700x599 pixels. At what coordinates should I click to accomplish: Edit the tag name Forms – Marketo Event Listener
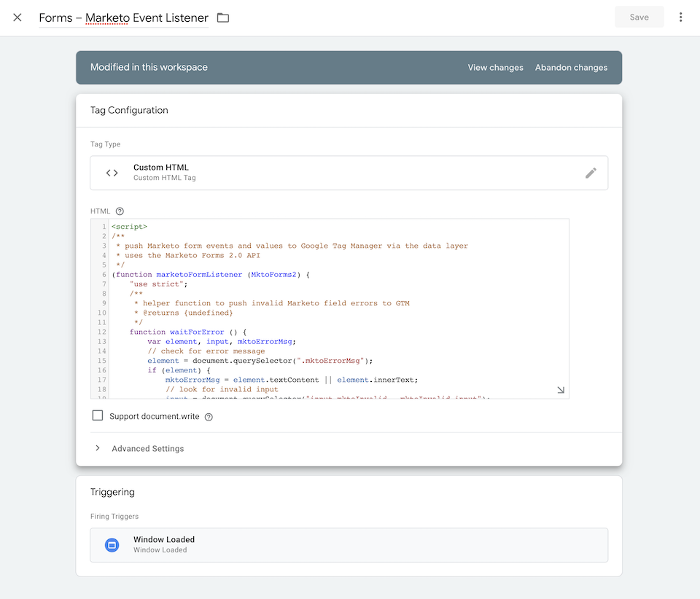point(124,17)
